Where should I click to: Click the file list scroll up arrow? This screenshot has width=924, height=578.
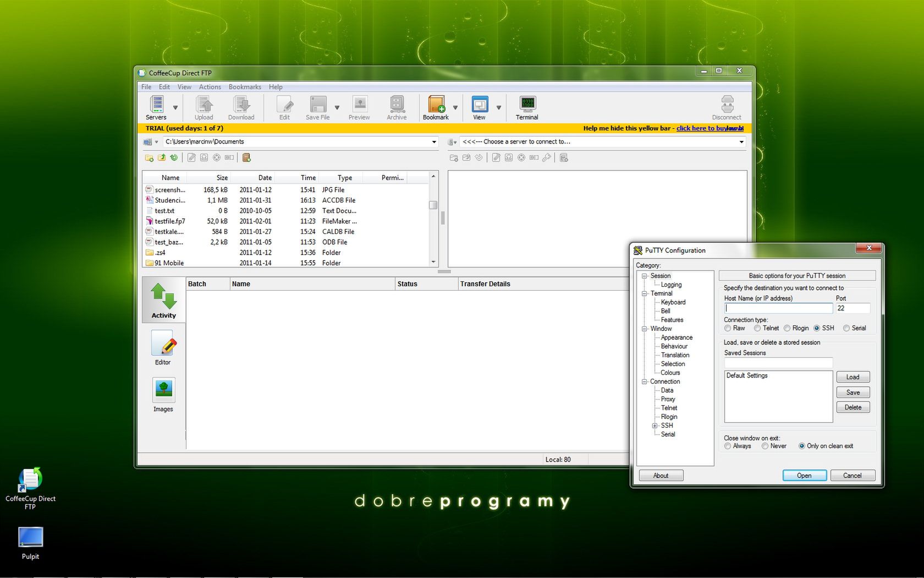433,176
